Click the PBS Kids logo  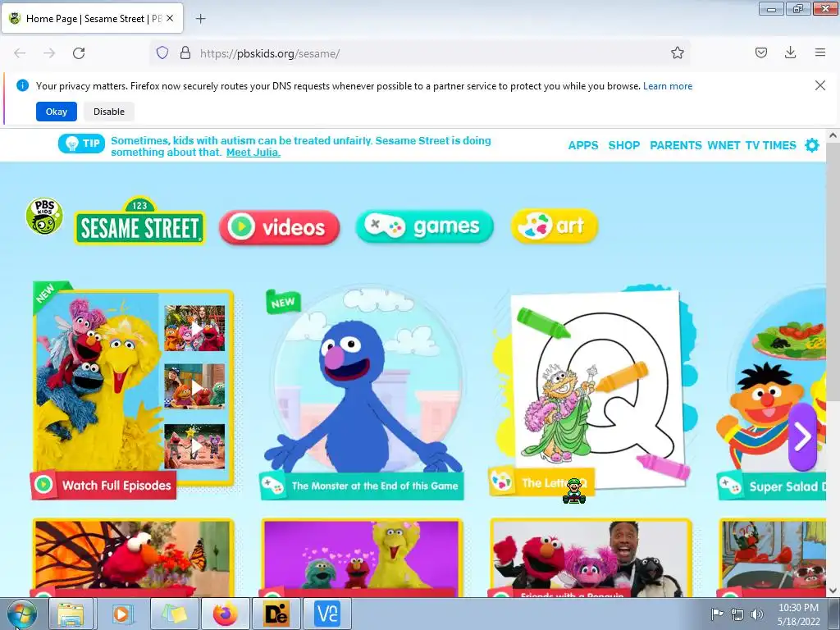coord(44,216)
